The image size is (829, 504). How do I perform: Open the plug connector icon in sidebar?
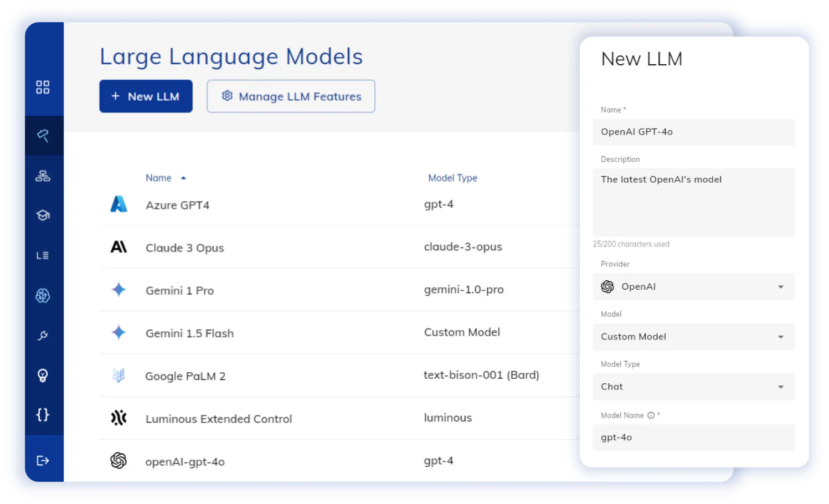pos(43,335)
